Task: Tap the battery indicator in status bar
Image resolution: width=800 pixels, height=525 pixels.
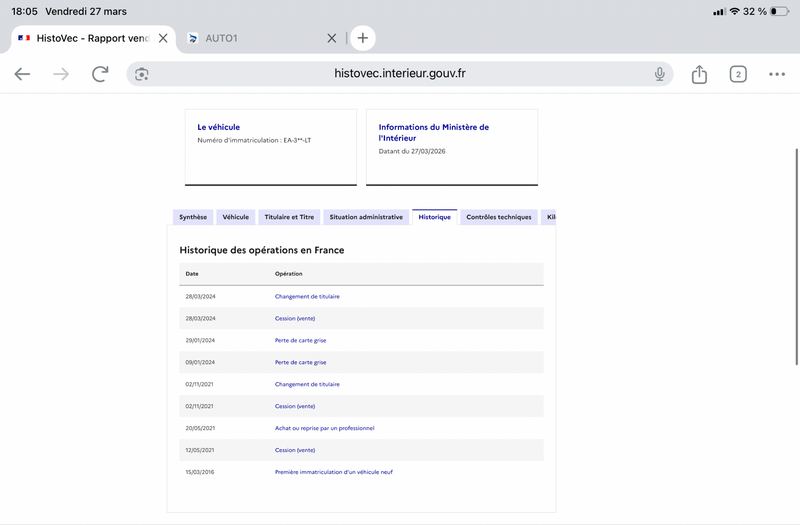Action: [x=780, y=11]
